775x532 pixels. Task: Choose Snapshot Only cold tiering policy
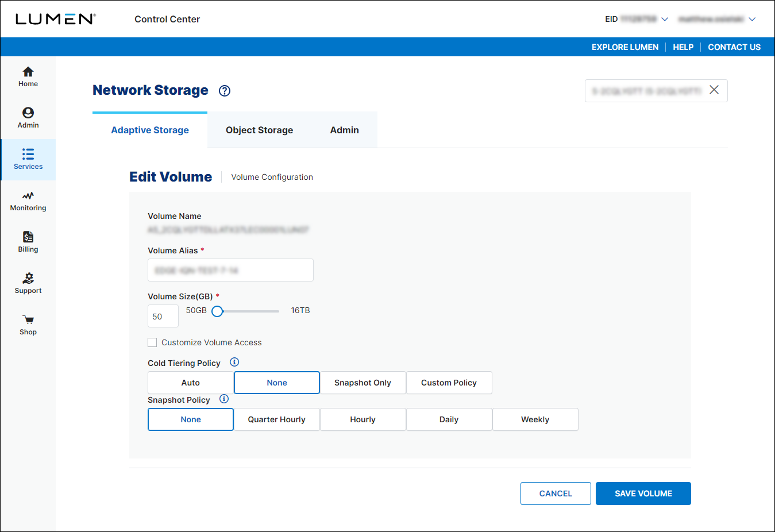[x=363, y=383]
